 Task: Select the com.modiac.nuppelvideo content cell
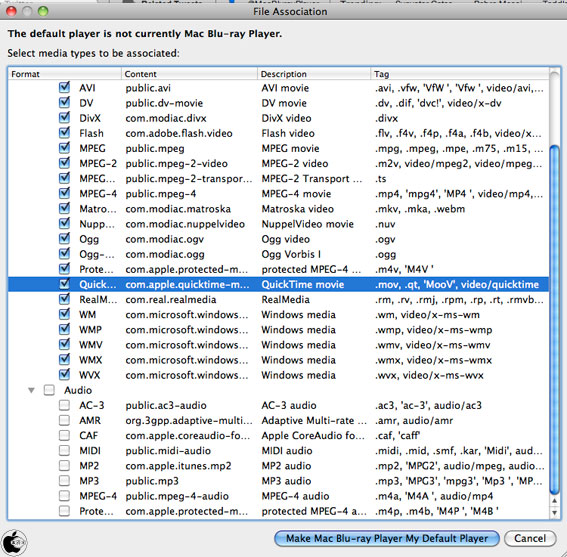point(185,224)
